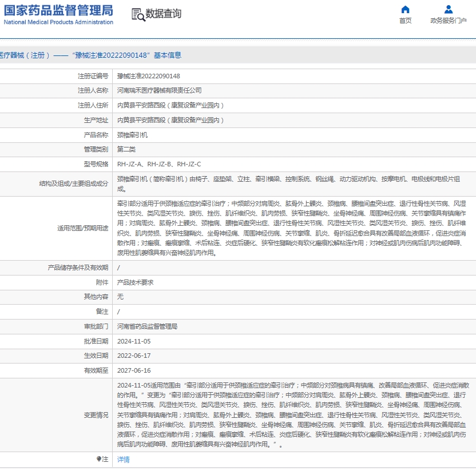Click registrant name 河南瑞禾医疗器械有限责任公司
476x471 pixels.
pos(160,90)
